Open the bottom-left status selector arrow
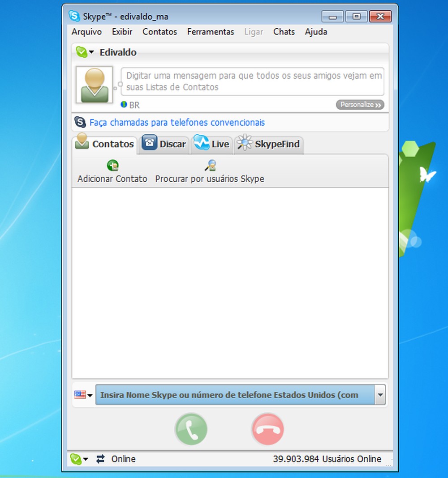Viewport: 448px width, 478px height. click(86, 459)
